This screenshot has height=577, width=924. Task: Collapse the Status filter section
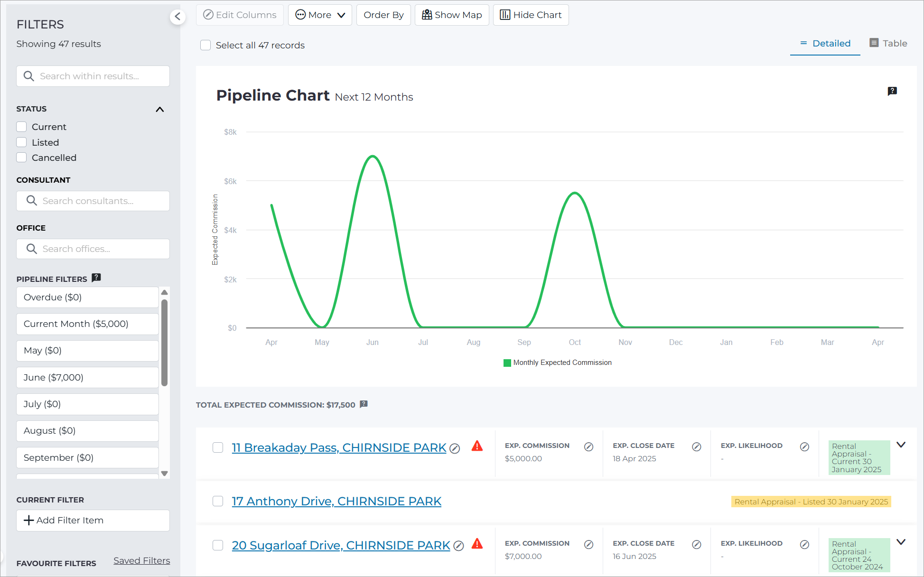pyautogui.click(x=160, y=109)
